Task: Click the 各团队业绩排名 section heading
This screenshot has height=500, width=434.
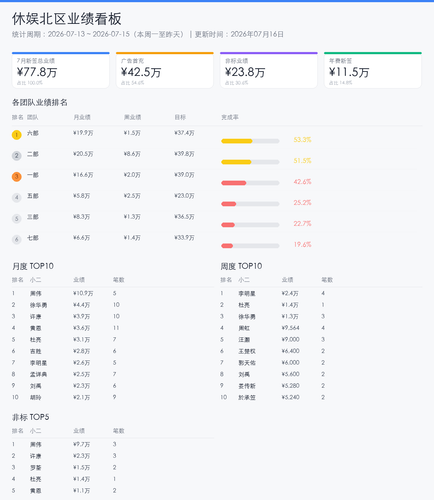Action: 40,102
